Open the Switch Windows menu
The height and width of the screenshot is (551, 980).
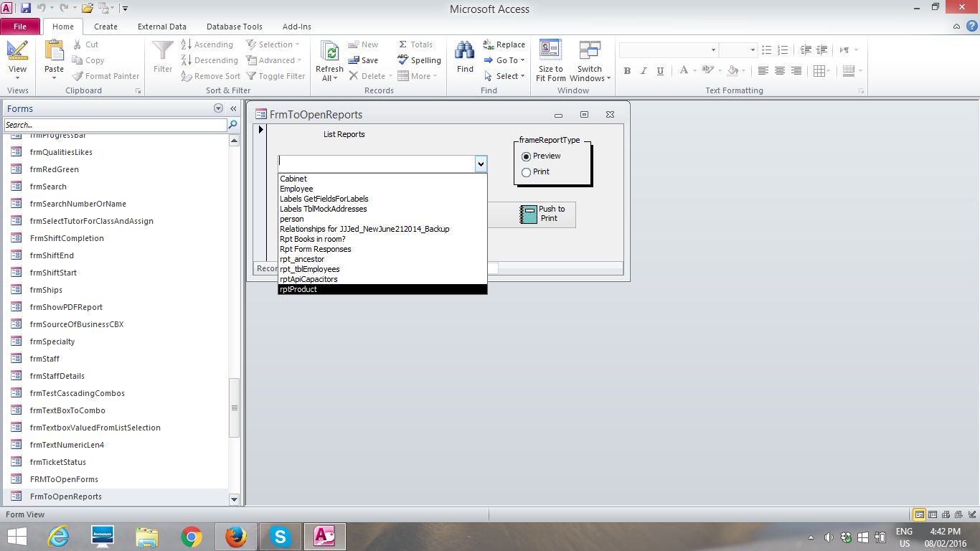point(590,60)
